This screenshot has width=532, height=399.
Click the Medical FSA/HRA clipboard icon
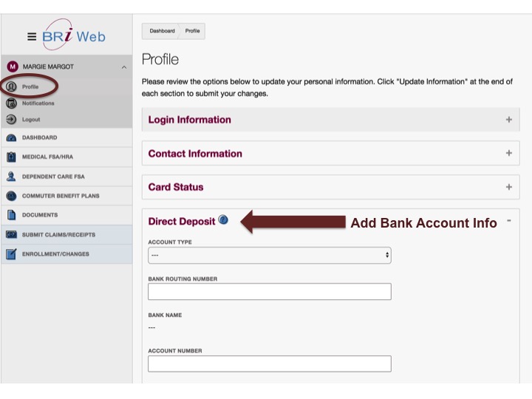[x=11, y=157]
